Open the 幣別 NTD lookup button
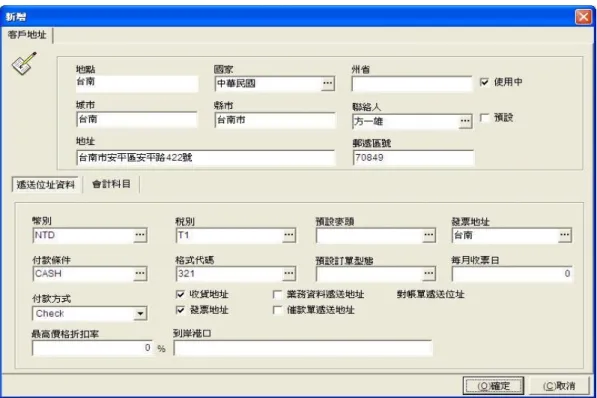The height and width of the screenshot is (398, 597). click(x=140, y=235)
